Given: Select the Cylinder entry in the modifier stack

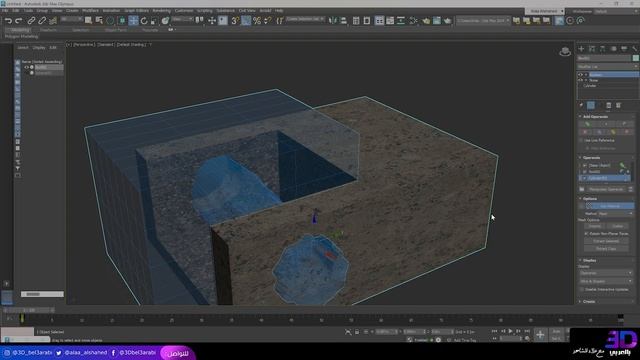Looking at the screenshot, I should click(590, 86).
